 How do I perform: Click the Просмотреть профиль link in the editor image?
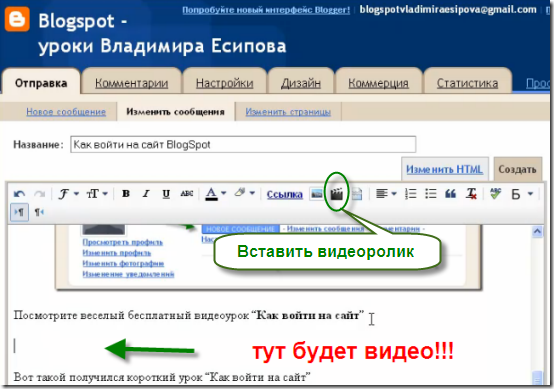(x=123, y=242)
